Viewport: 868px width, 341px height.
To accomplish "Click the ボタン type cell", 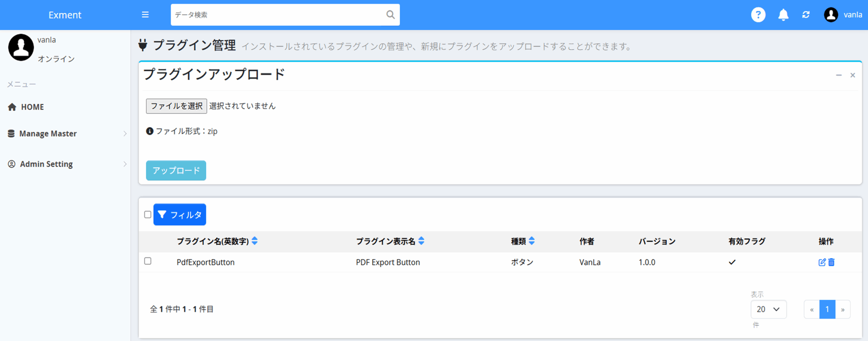I will pos(522,262).
